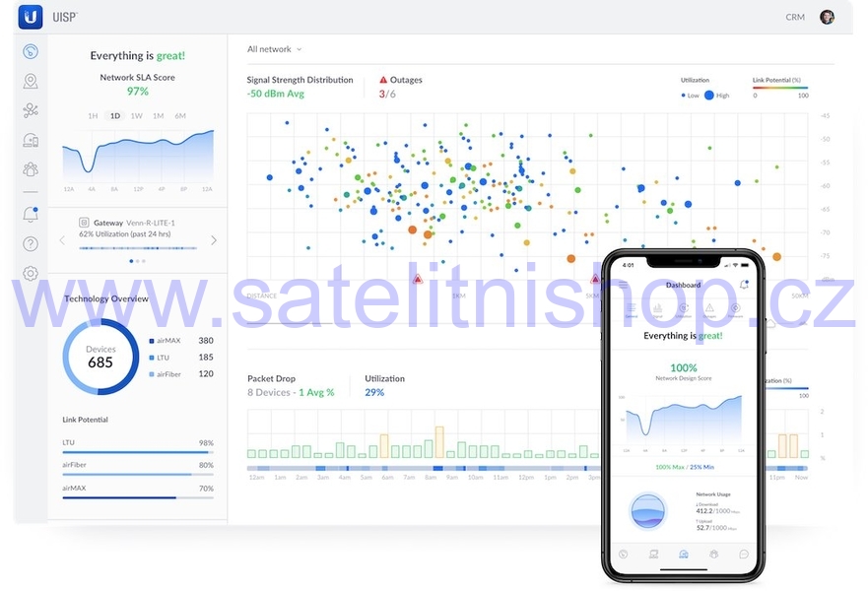Click the airFiber legend color square
868x591 pixels.
coord(152,374)
